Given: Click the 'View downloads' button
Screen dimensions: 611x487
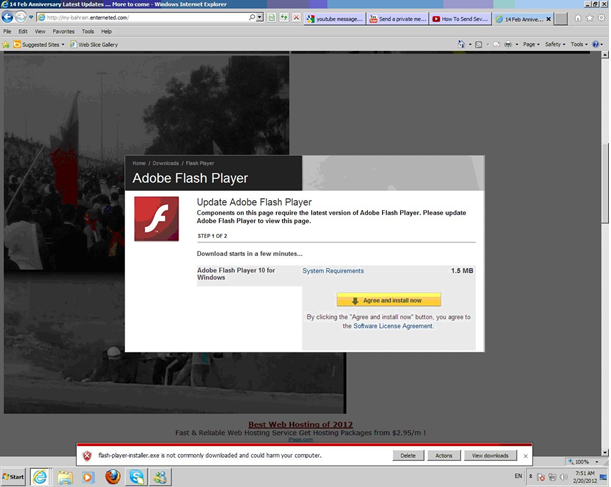Looking at the screenshot, I should (x=490, y=455).
